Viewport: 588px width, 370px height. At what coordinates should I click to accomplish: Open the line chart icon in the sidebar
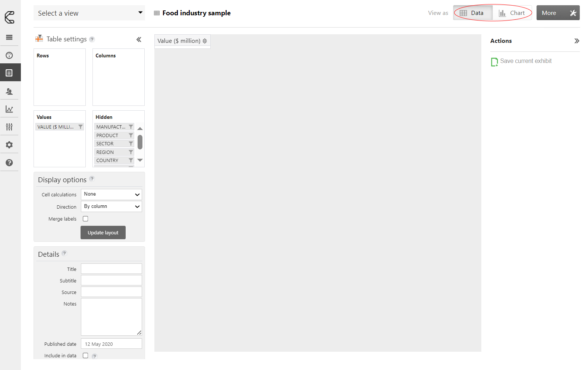(x=9, y=109)
